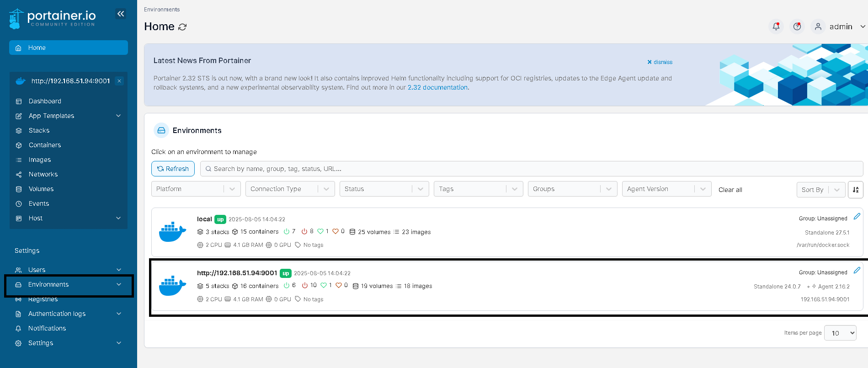Expand Authentication logs chevron
Screen dimensions: 868x368
pyautogui.click(x=119, y=314)
